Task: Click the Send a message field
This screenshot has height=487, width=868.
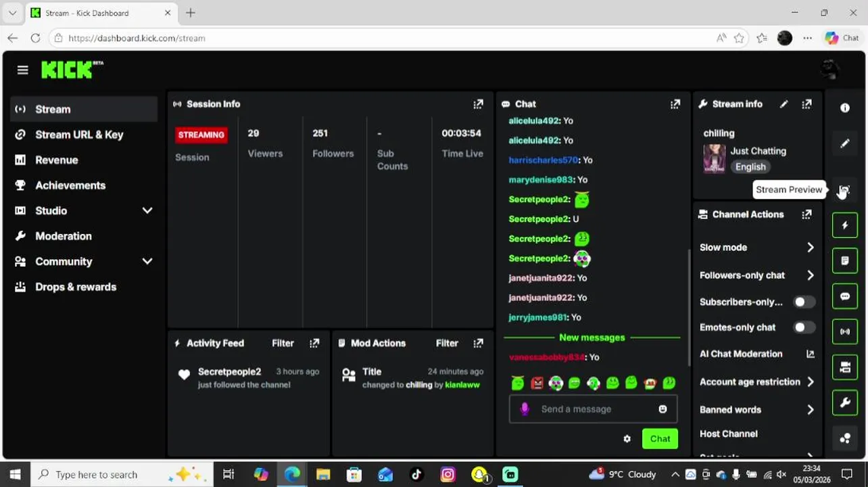Action: (x=592, y=409)
